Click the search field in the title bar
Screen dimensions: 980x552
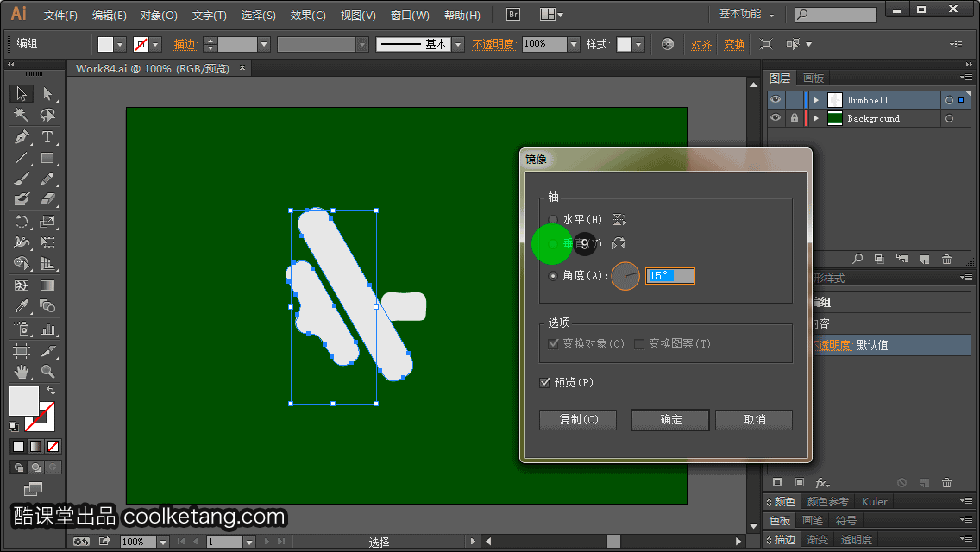(x=836, y=15)
